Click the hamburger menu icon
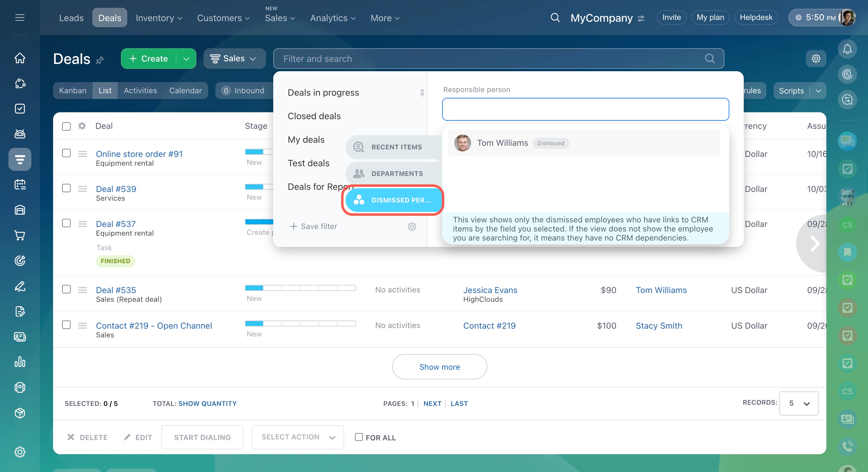Screen dimensions: 868x472 click(x=20, y=18)
